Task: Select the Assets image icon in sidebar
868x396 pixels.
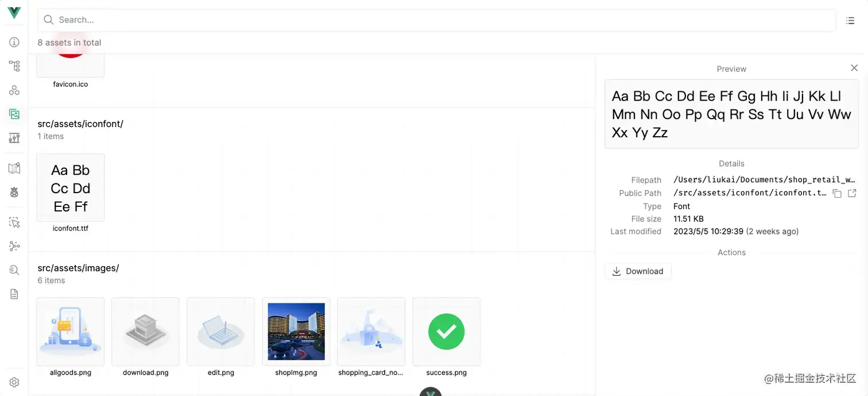Action: point(14,114)
